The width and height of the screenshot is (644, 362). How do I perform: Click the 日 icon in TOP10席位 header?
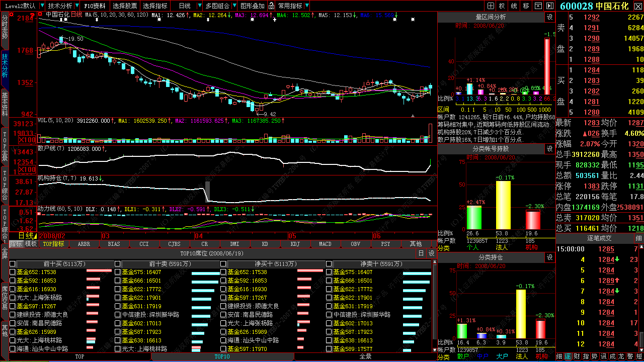(x=421, y=253)
